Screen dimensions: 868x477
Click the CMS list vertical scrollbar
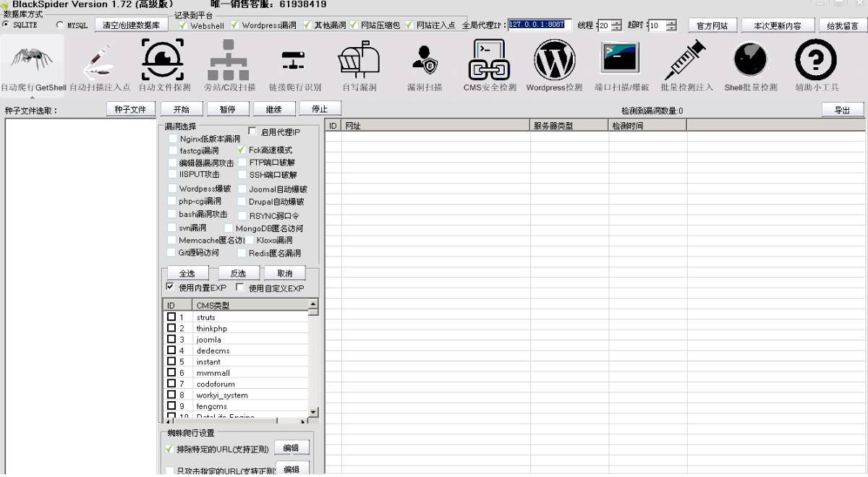[313, 359]
